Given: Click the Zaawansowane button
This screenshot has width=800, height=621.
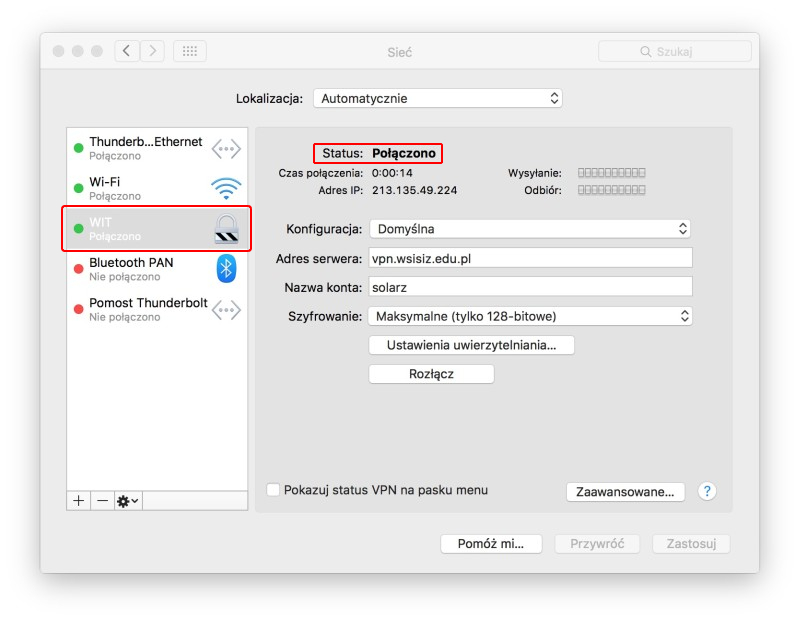Looking at the screenshot, I should tap(626, 491).
